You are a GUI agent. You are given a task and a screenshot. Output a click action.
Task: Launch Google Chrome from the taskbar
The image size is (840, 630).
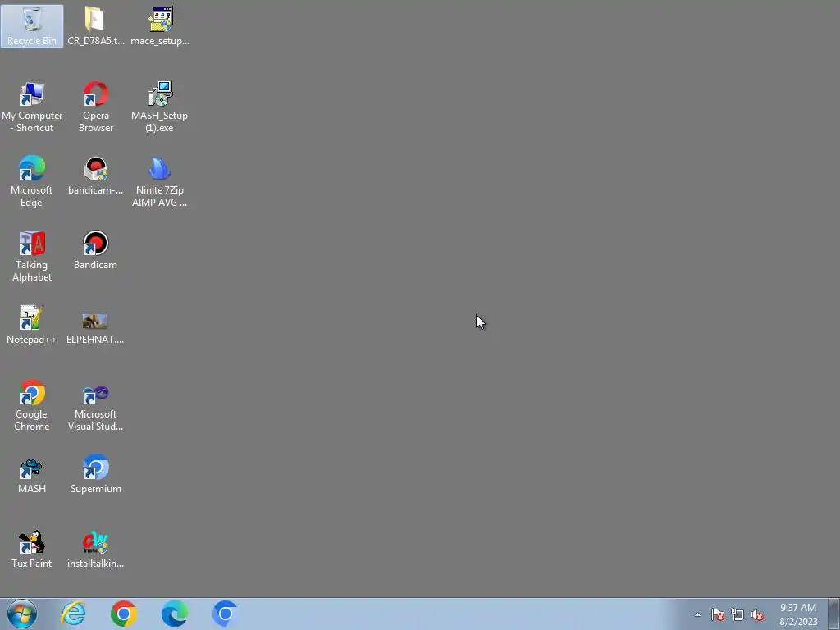[124, 614]
